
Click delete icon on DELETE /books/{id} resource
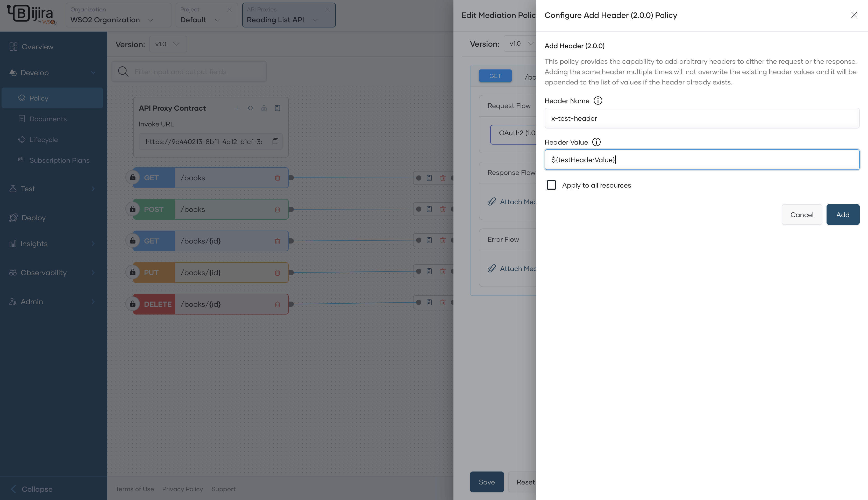[x=277, y=304]
